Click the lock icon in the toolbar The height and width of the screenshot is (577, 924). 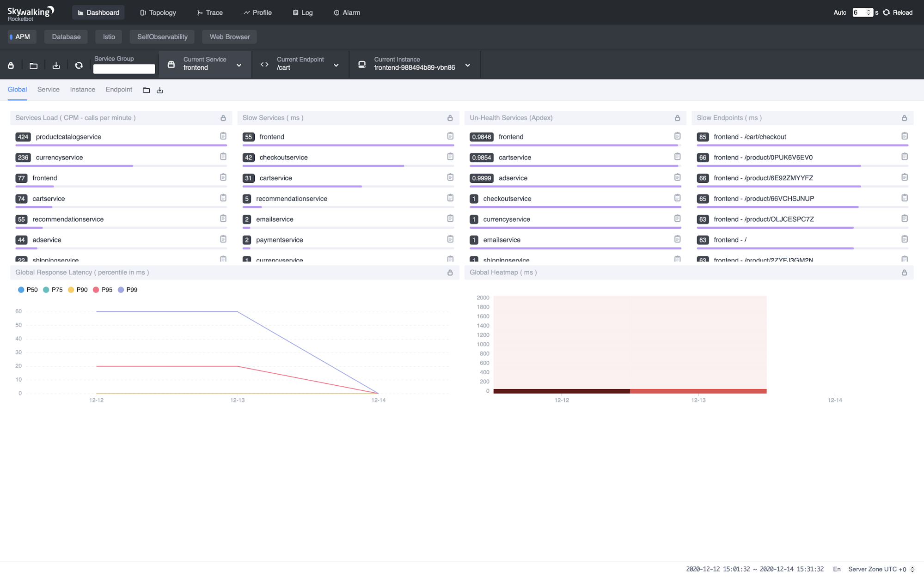pos(11,66)
